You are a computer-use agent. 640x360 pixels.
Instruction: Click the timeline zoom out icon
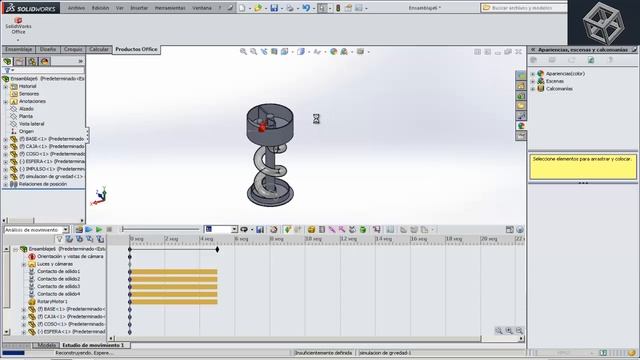click(x=519, y=331)
